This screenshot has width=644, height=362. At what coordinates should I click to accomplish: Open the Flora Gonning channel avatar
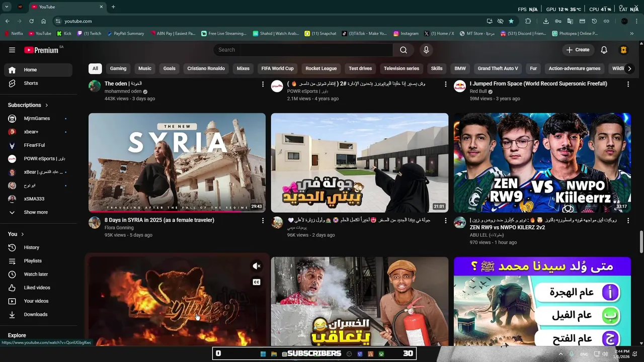click(x=95, y=223)
